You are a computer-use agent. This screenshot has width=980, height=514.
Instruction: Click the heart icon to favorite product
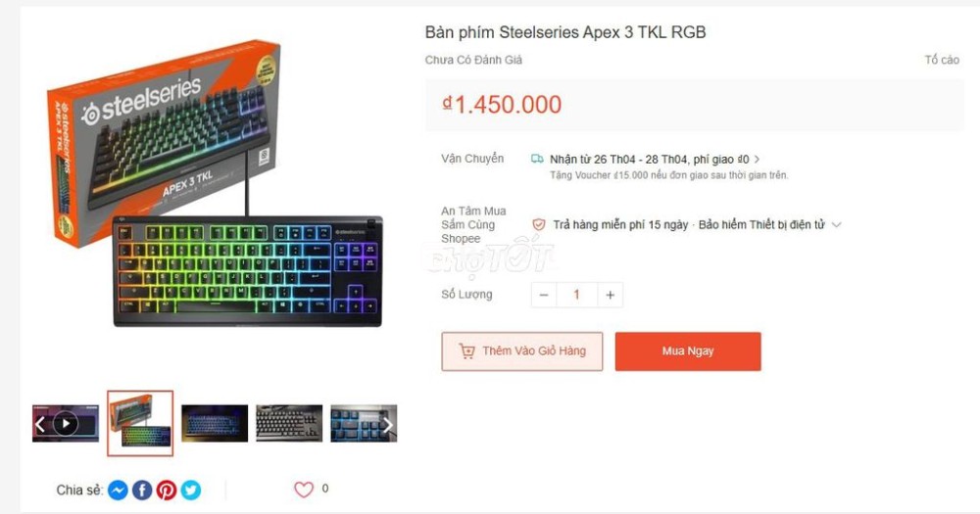304,490
